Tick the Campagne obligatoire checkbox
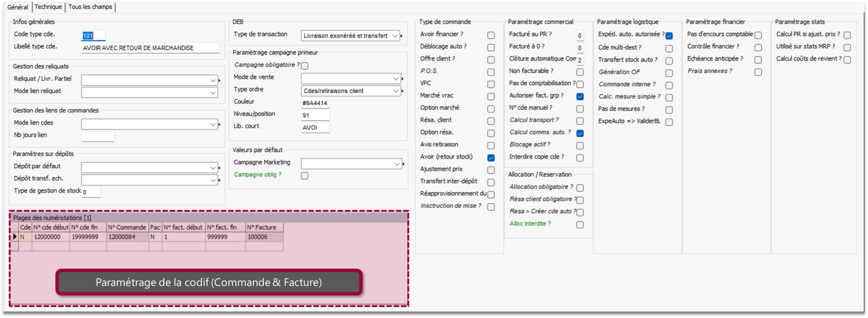The height and width of the screenshot is (318, 868). [x=305, y=66]
